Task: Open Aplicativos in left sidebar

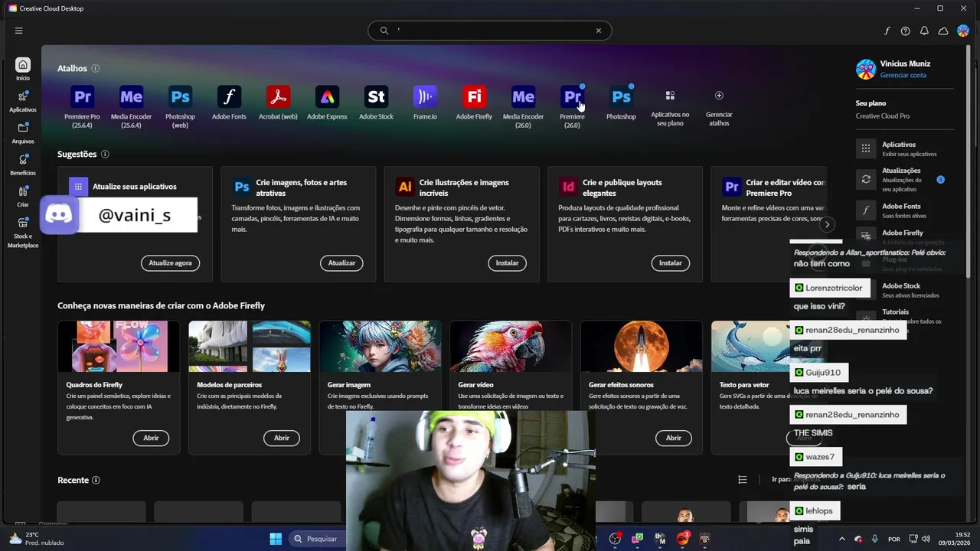Action: click(x=23, y=101)
